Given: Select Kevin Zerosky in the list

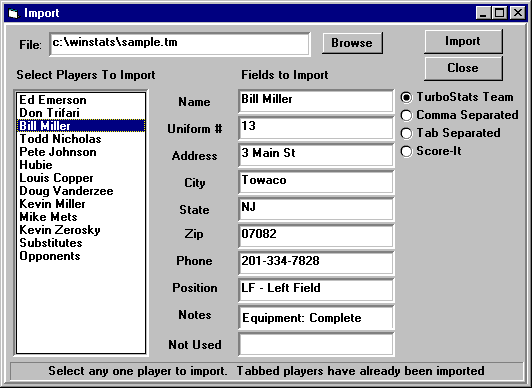Looking at the screenshot, I should [81, 230].
